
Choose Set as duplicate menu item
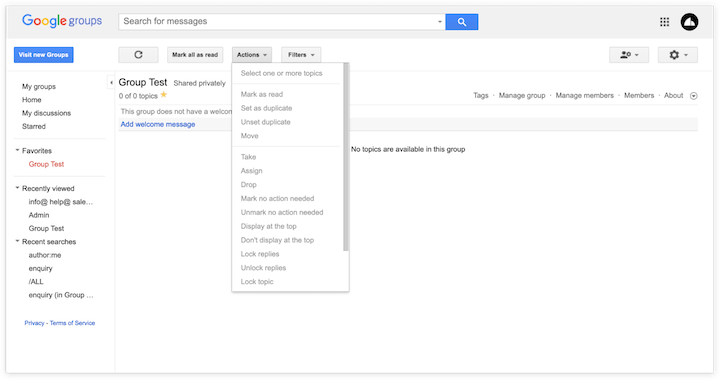(266, 108)
